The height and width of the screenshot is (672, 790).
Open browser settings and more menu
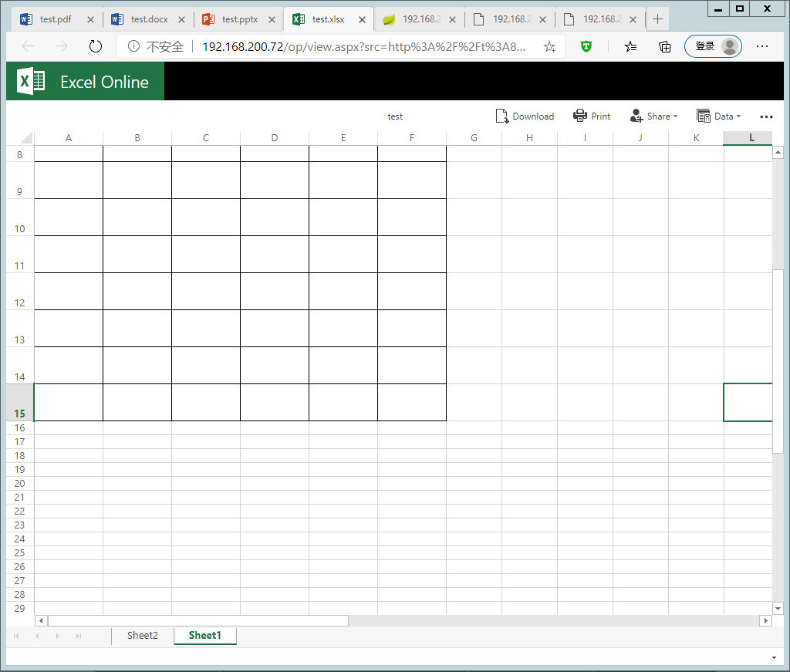tap(762, 46)
